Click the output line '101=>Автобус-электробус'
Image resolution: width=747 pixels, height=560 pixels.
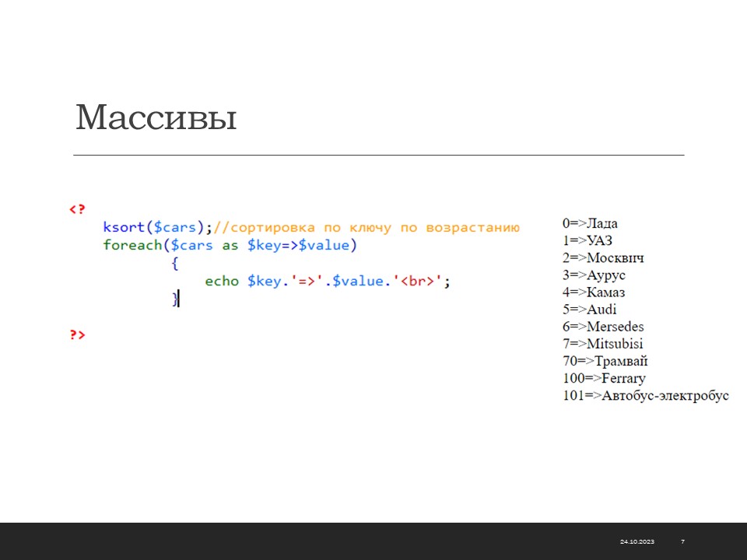[x=645, y=395]
